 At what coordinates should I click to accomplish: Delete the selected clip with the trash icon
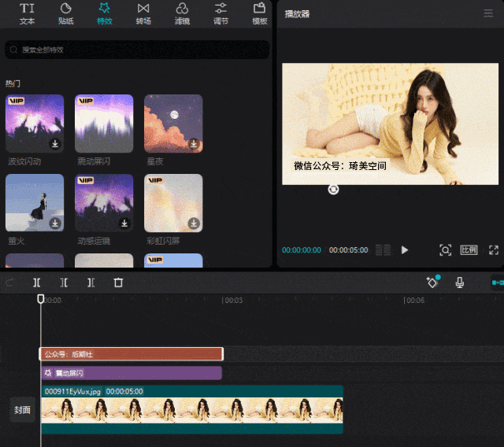pyautogui.click(x=118, y=283)
